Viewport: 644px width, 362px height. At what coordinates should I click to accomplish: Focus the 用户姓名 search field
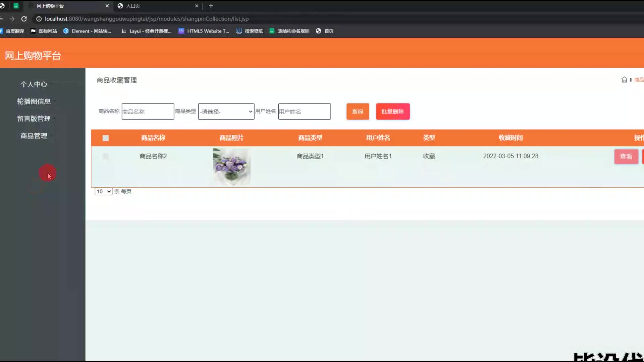coord(305,111)
